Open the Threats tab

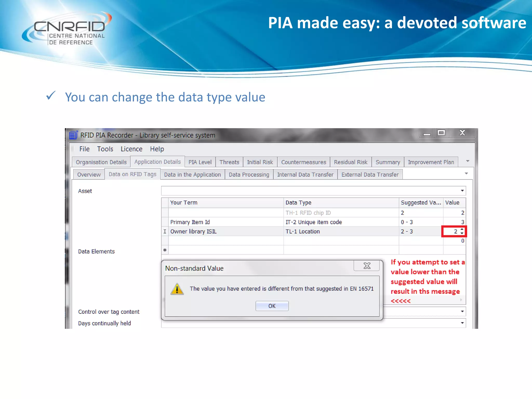point(229,162)
